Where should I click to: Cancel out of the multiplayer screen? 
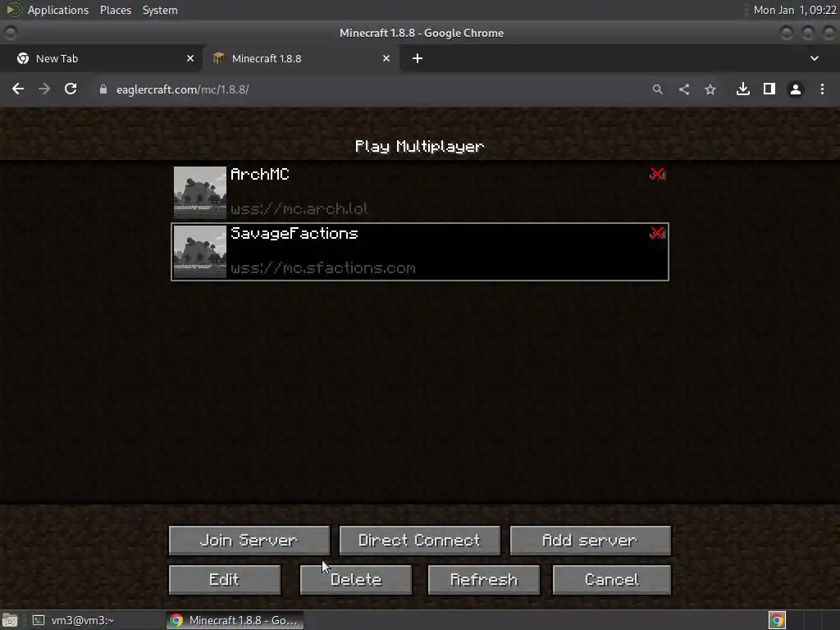pos(612,580)
